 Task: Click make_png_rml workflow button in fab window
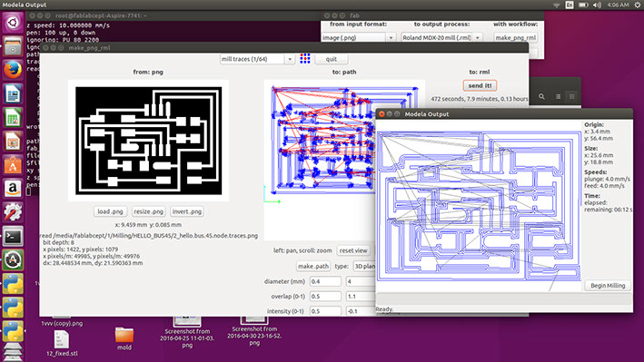click(x=515, y=37)
